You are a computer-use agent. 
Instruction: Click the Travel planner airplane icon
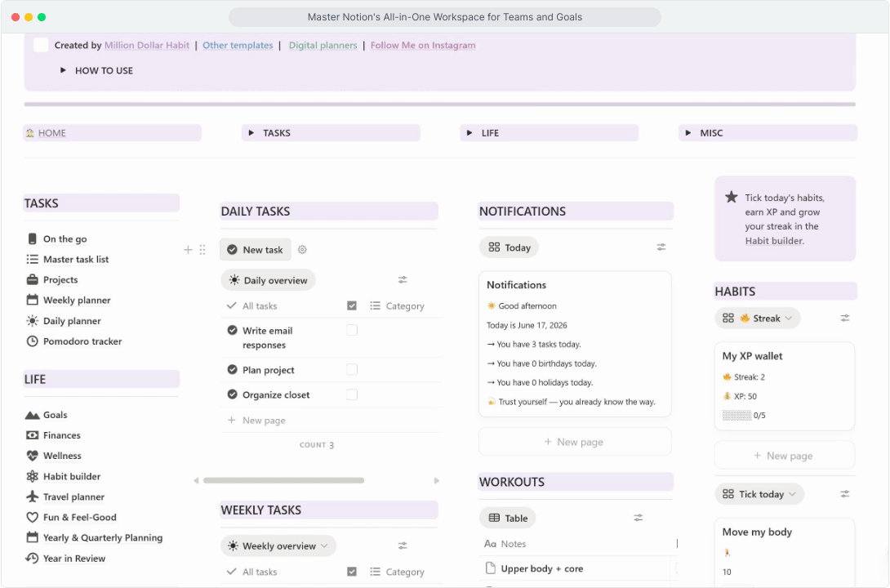tap(33, 497)
